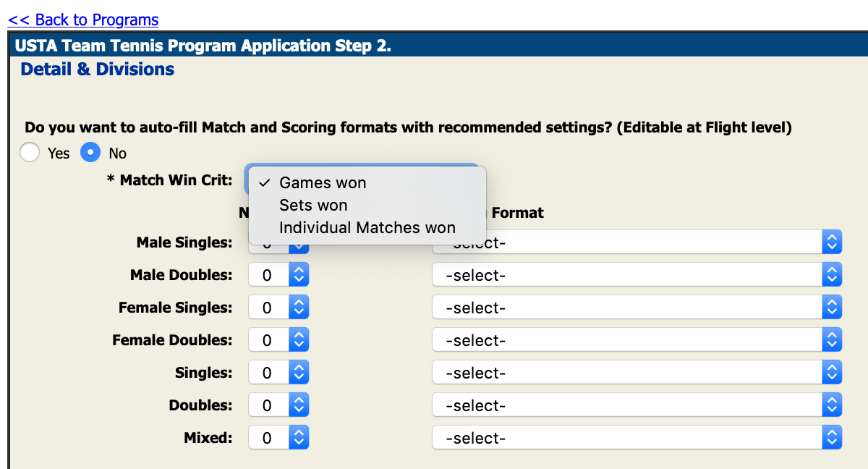
Task: Choose Games won from the open menu
Action: (367, 183)
